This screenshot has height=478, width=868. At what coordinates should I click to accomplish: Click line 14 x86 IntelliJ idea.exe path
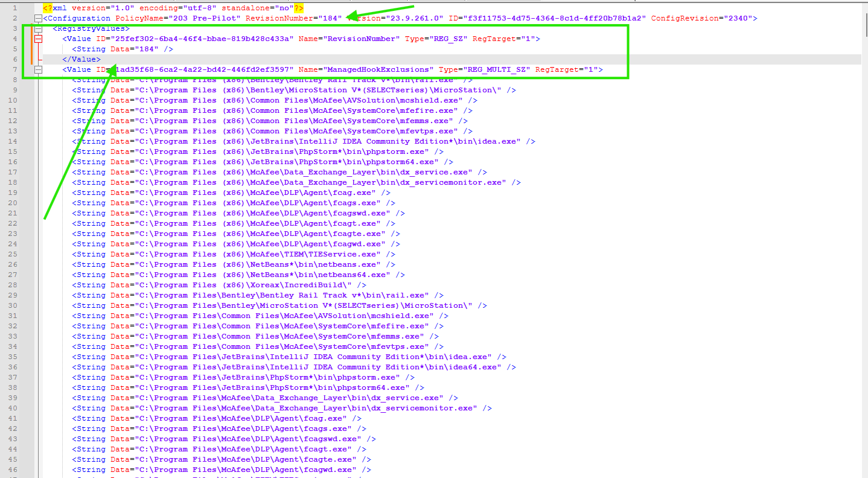click(328, 141)
